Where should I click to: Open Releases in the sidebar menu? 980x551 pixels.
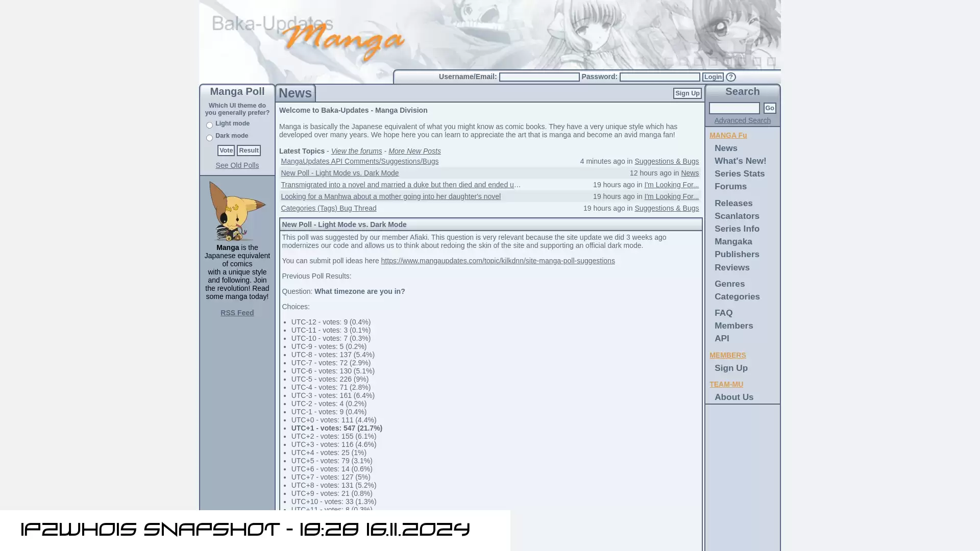(x=733, y=203)
